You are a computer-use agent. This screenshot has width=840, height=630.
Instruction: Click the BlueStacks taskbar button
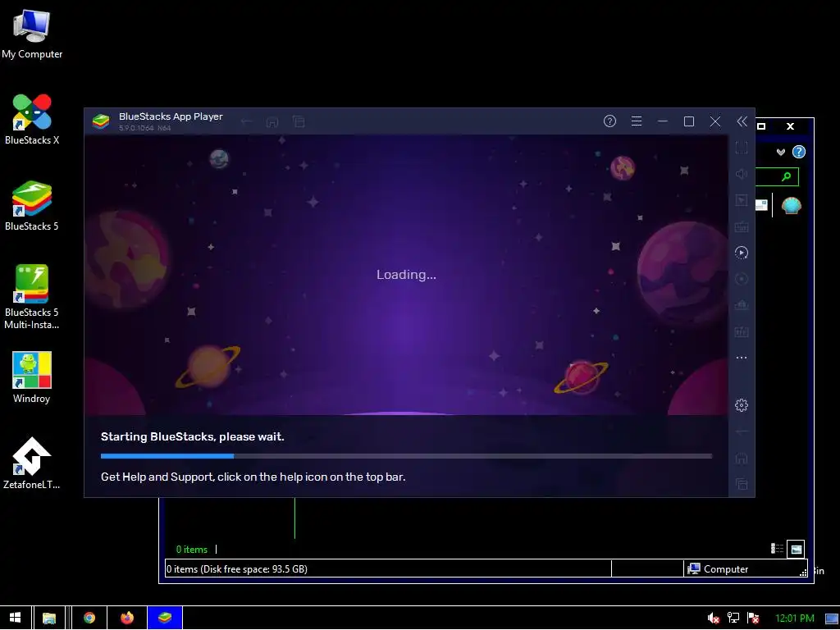[x=165, y=618]
